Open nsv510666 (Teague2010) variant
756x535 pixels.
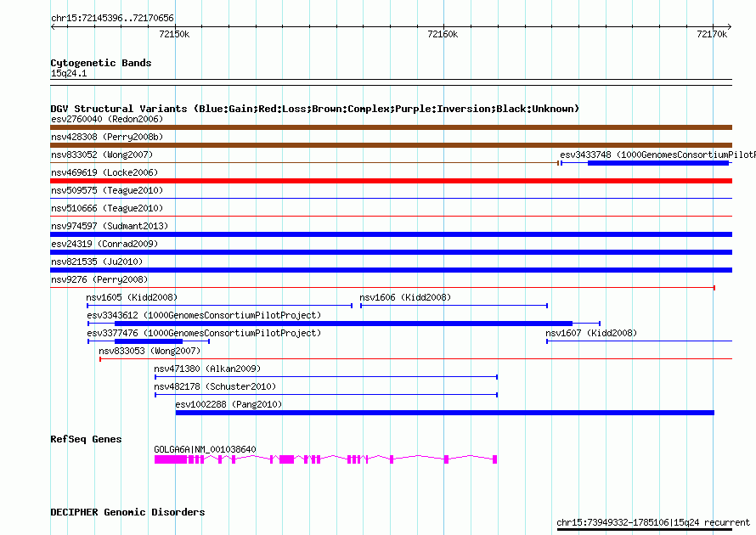pos(107,208)
